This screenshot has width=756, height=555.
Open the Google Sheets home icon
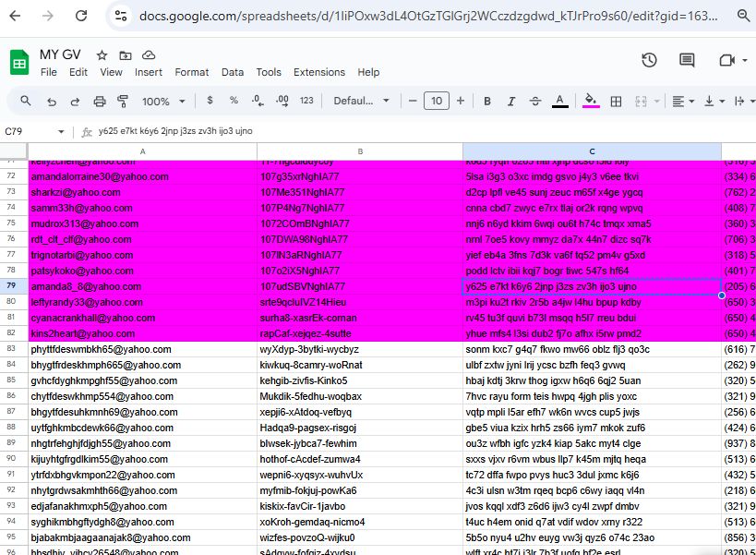click(x=19, y=63)
